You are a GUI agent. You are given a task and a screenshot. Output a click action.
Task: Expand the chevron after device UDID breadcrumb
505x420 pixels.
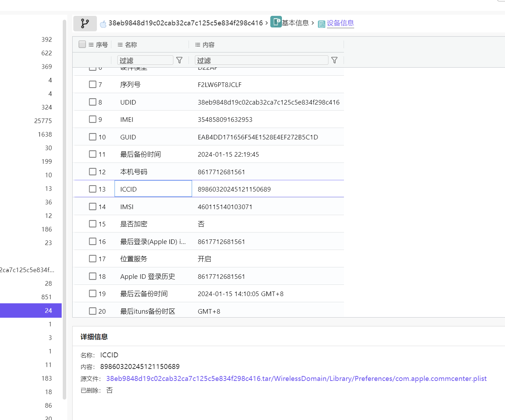click(266, 23)
